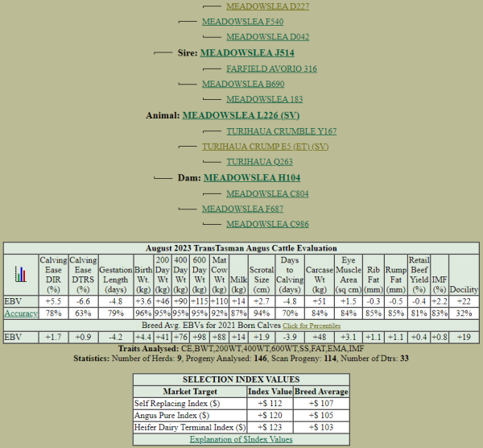Screen dimensions: 483x448
Task: Select the Retail Beef Yield column header
Action: point(419,275)
